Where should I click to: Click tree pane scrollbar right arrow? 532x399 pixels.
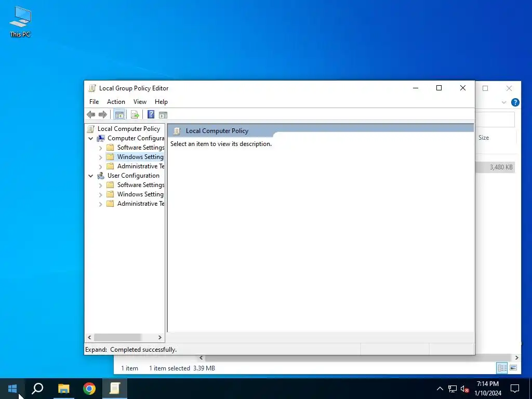(x=160, y=337)
